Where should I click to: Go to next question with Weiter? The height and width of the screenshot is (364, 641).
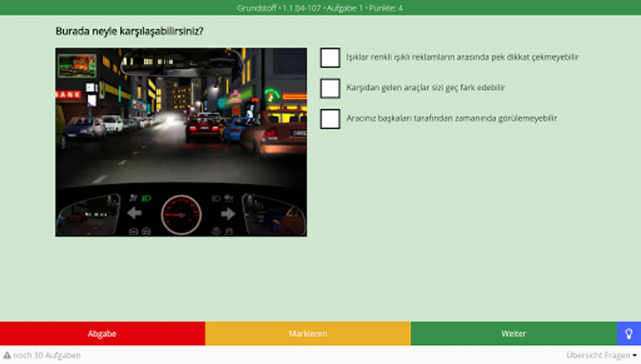[x=514, y=334]
